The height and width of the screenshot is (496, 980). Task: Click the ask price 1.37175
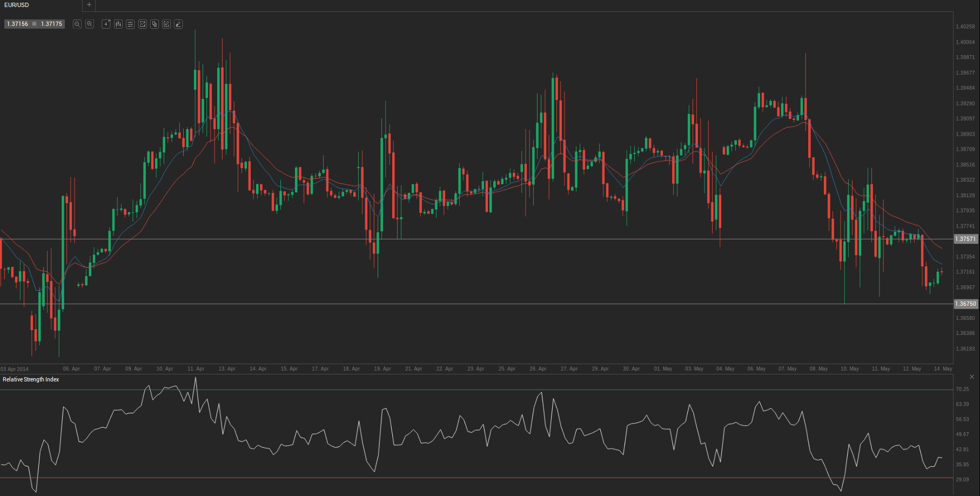point(51,24)
